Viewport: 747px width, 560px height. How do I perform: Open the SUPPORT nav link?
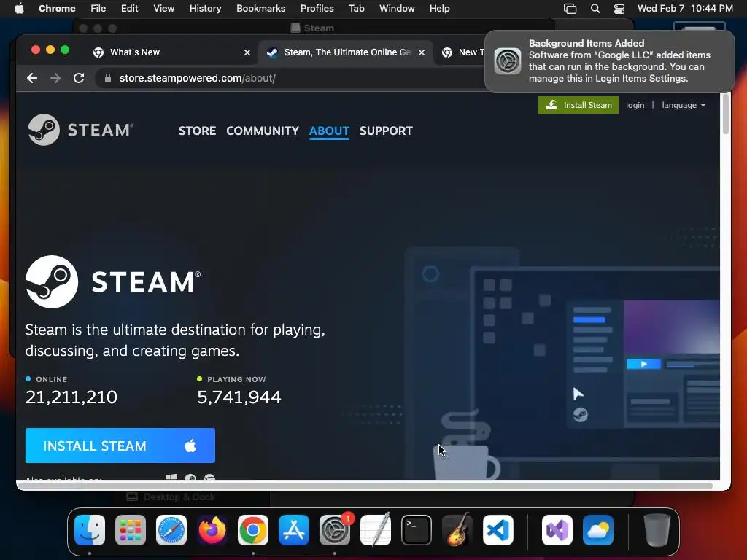[x=387, y=131]
